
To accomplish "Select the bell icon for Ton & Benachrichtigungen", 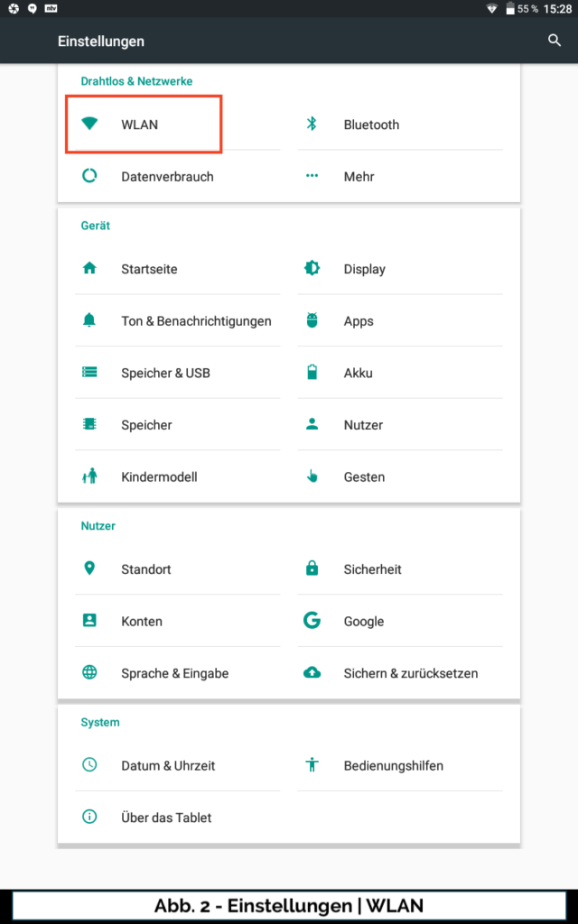I will [x=89, y=320].
